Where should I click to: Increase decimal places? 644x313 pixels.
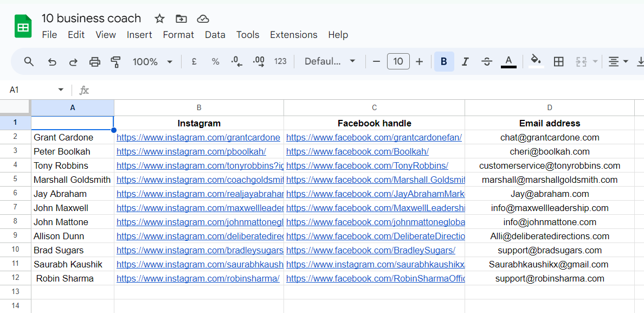259,62
